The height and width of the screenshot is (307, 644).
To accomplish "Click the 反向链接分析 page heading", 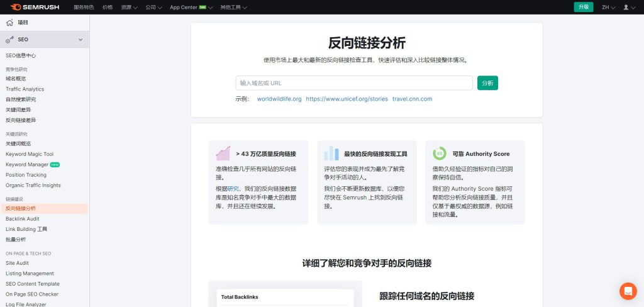I will (x=367, y=43).
